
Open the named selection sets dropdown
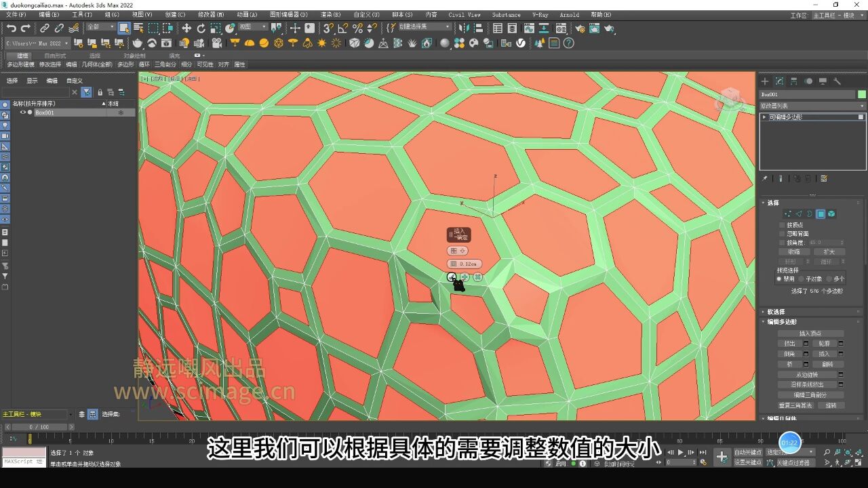tap(425, 27)
